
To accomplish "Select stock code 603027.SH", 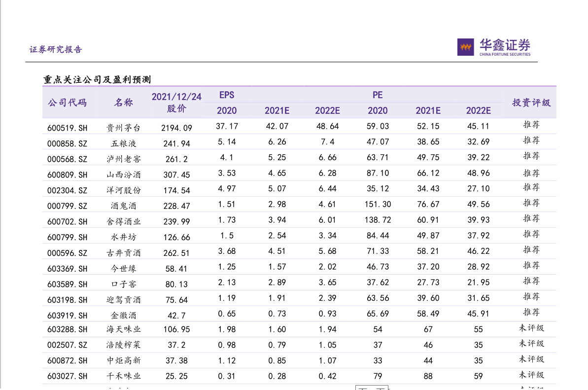I will point(67,376).
